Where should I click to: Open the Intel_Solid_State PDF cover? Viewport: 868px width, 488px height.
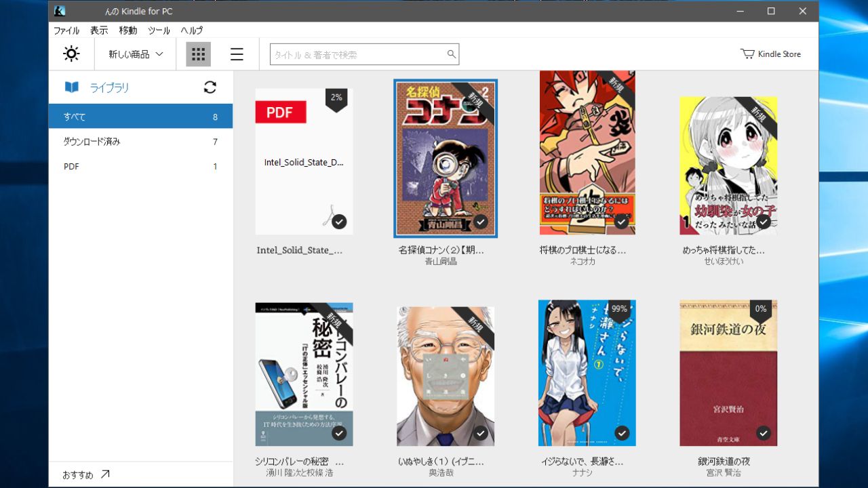pyautogui.click(x=304, y=161)
